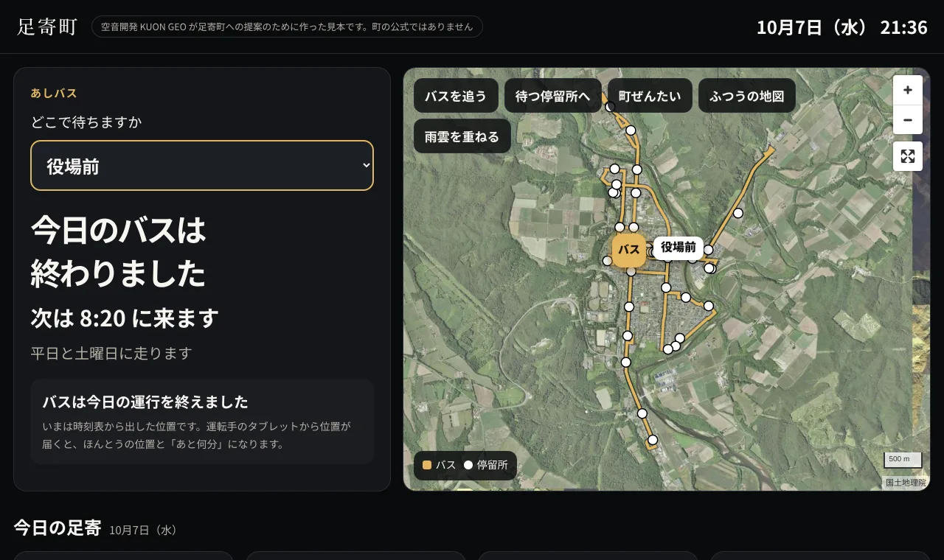Toggle the 雨雲を重ねる rain overlay
Screen dimensions: 944x560
[x=462, y=136]
